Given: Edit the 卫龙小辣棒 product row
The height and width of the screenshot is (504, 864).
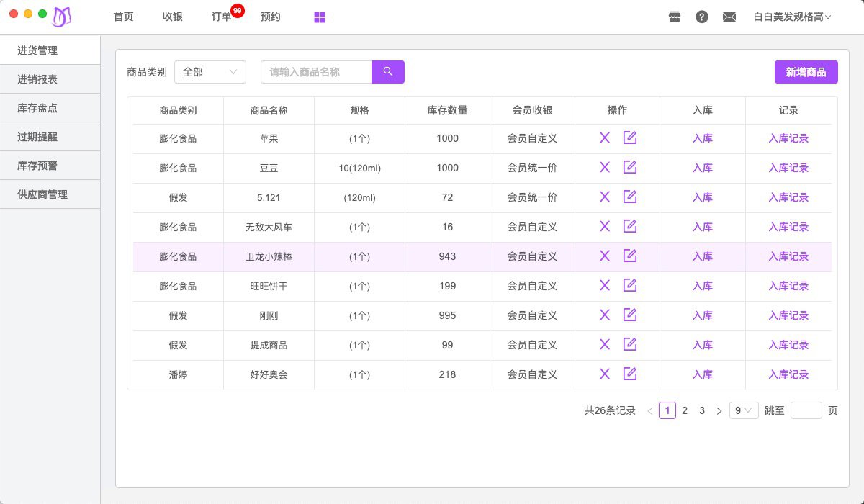Looking at the screenshot, I should coord(630,256).
